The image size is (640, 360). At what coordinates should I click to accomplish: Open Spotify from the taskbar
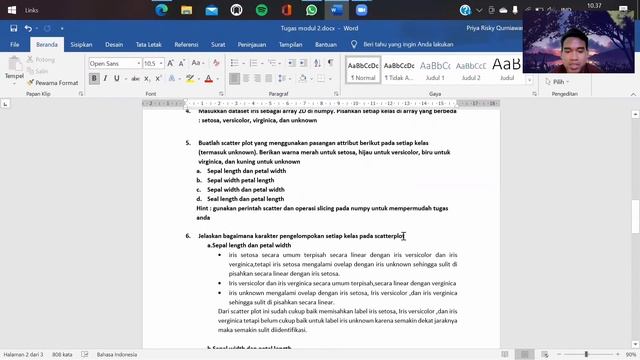pyautogui.click(x=262, y=10)
